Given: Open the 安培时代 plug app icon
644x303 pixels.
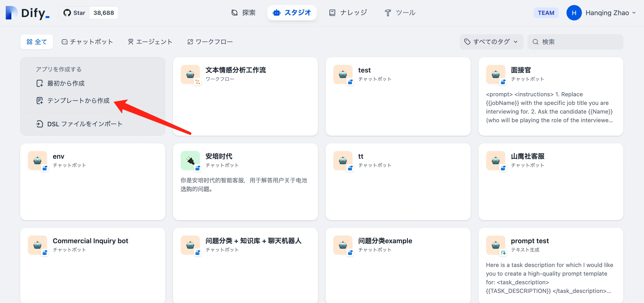Looking at the screenshot, I should pyautogui.click(x=190, y=160).
